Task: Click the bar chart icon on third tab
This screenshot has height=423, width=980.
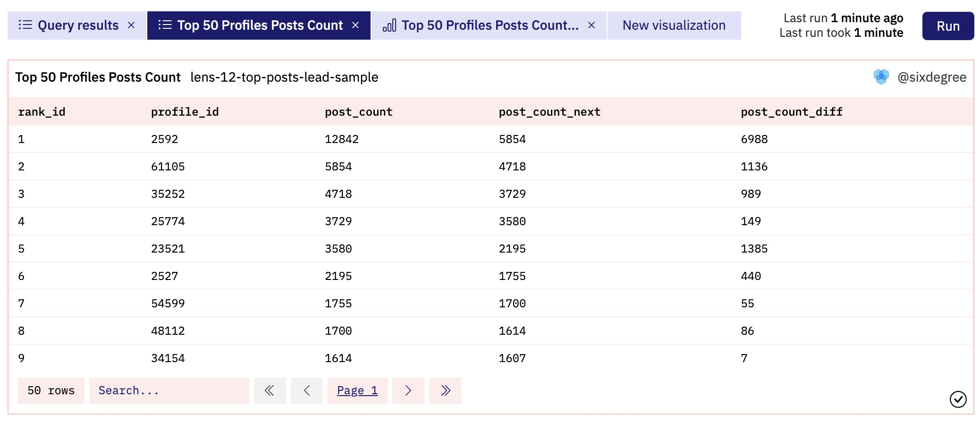Action: (x=389, y=25)
